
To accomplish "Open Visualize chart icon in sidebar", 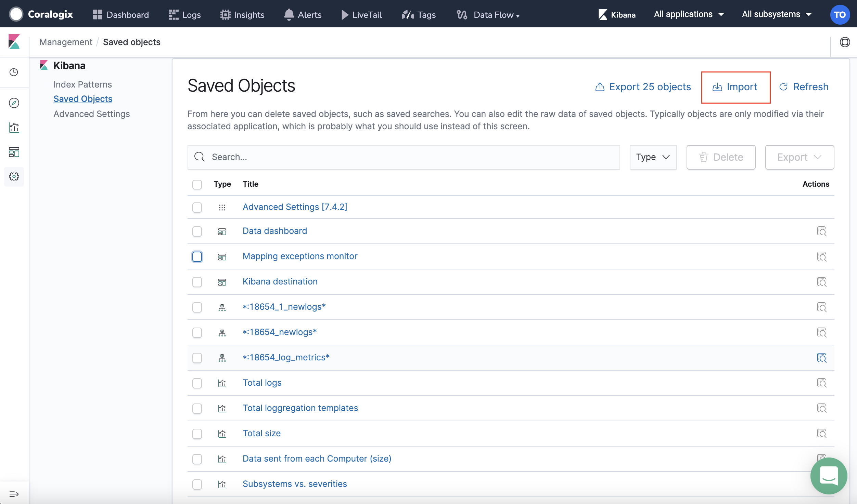I will click(x=14, y=128).
